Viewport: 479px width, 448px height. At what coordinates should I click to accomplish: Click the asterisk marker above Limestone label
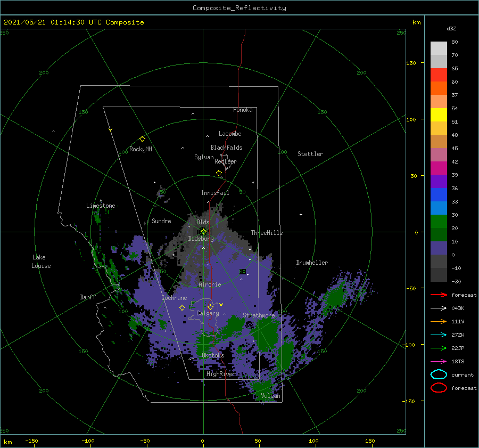(x=101, y=201)
